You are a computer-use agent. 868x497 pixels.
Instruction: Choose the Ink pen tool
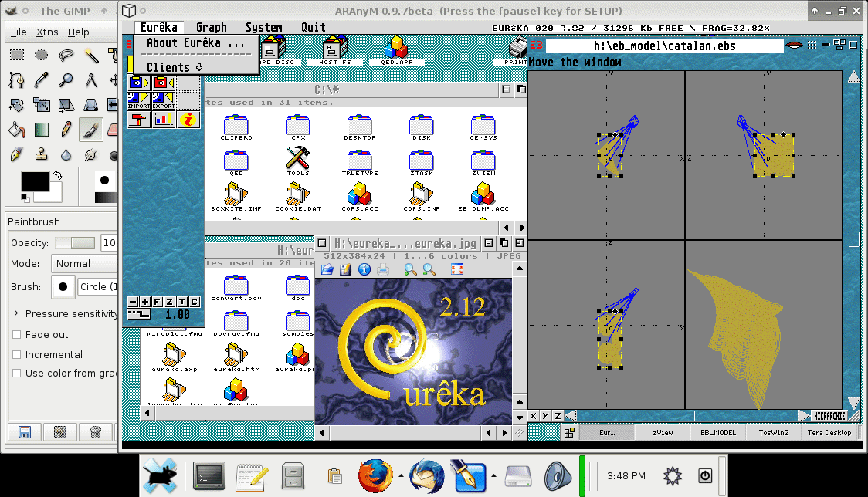click(17, 154)
